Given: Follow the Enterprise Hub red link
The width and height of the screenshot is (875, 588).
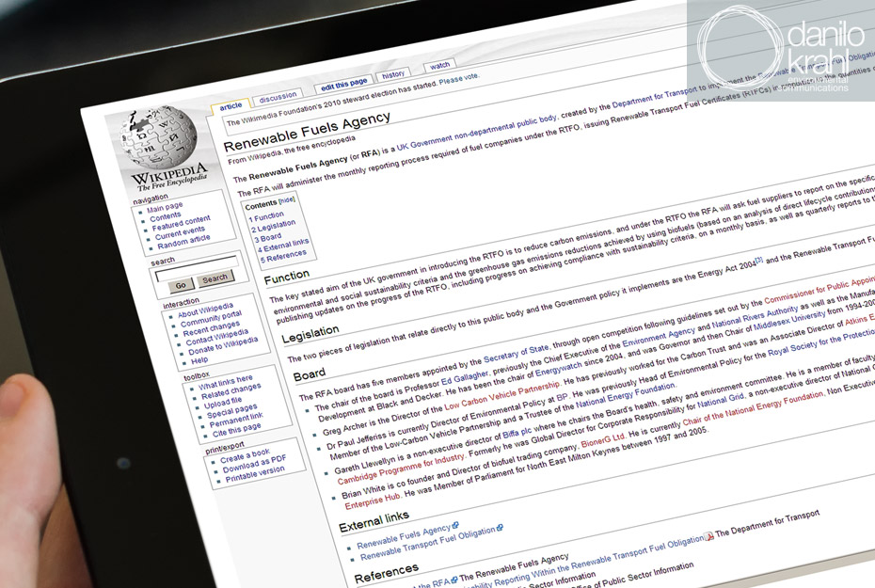Looking at the screenshot, I should 373,501.
